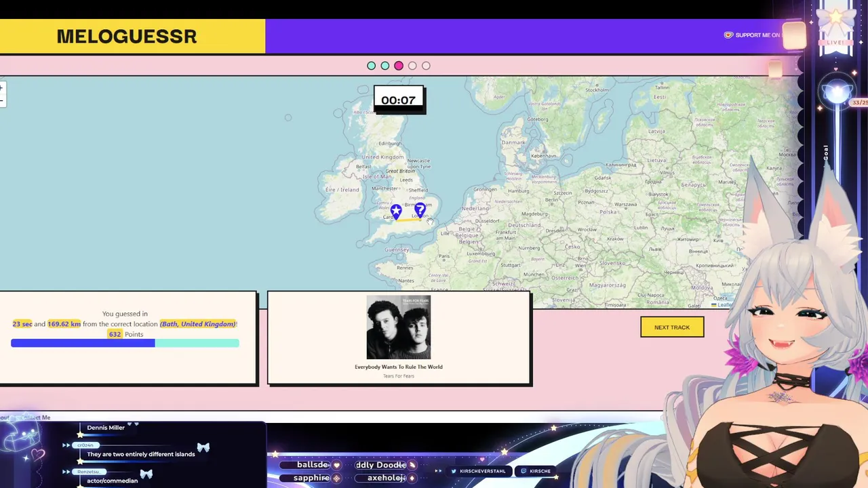868x488 pixels.
Task: Click the Twitter bird icon
Action: 454,471
